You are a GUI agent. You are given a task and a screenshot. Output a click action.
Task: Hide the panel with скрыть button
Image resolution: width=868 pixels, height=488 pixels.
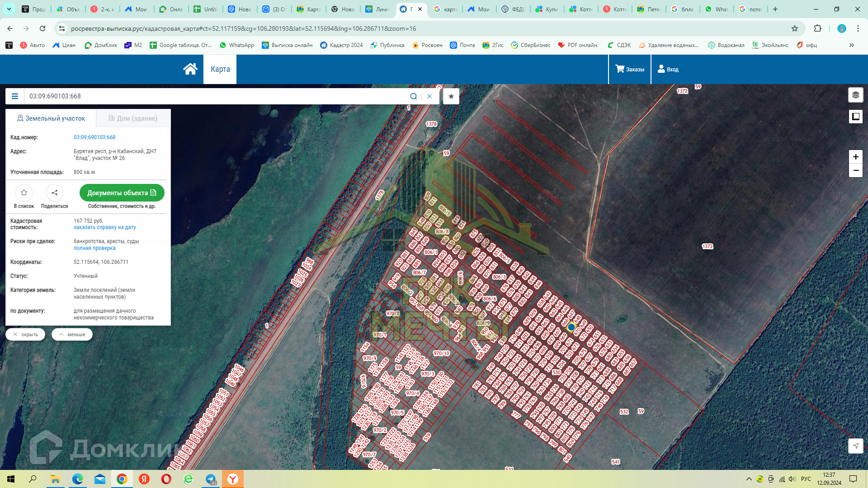[25, 334]
